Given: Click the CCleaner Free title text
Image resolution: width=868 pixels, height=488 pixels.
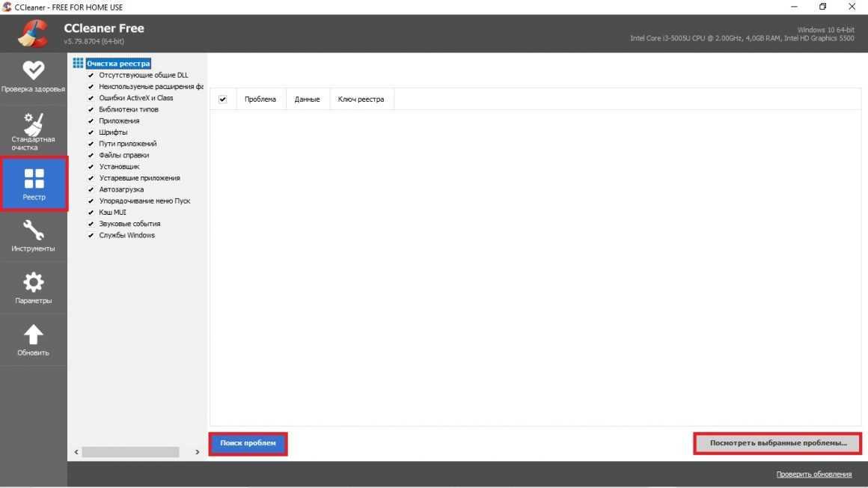Looking at the screenshot, I should point(104,28).
